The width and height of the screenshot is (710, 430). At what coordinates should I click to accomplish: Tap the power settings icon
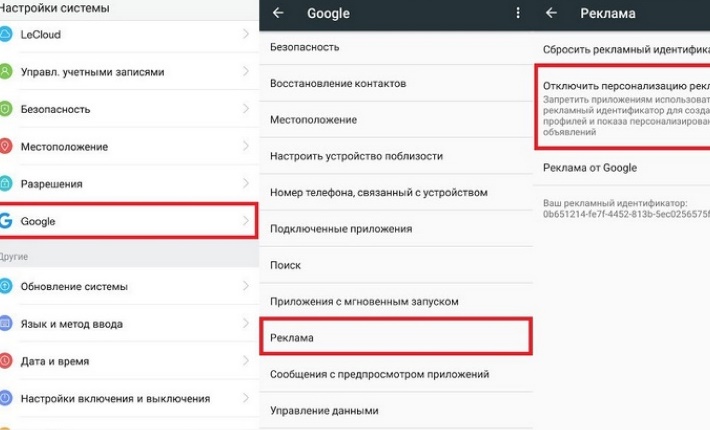coord(5,398)
